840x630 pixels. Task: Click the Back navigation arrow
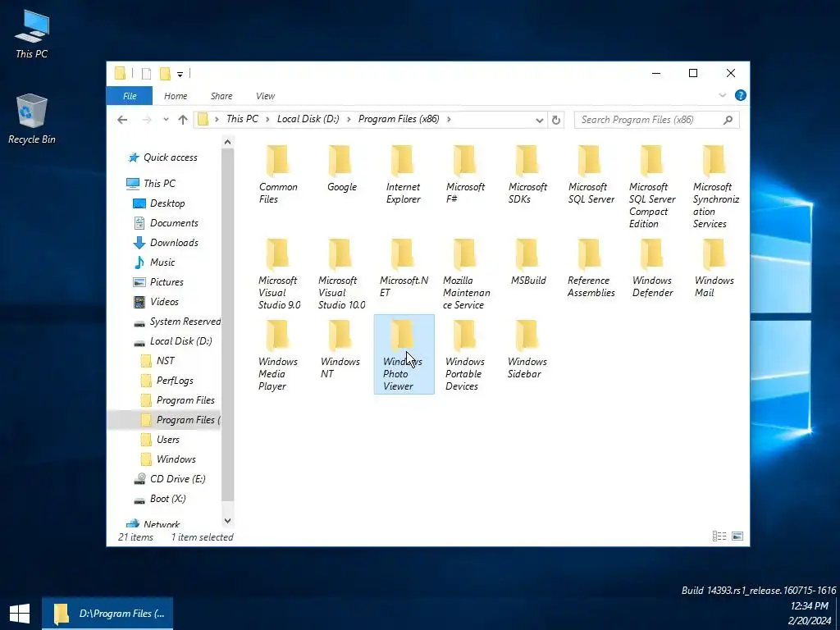122,120
